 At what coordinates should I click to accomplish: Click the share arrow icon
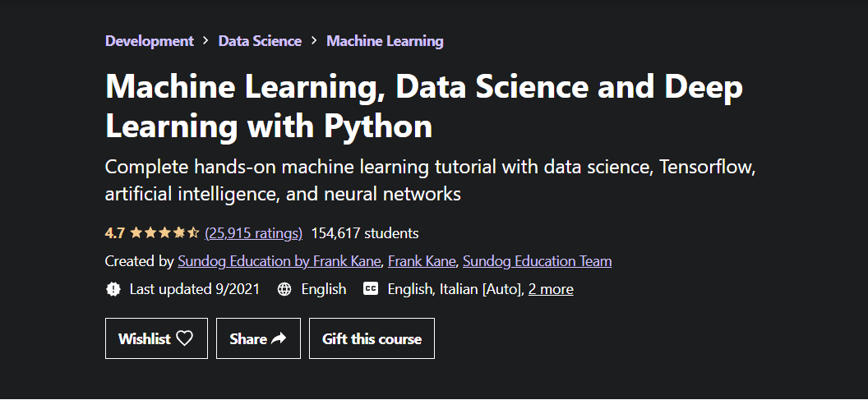click(279, 338)
